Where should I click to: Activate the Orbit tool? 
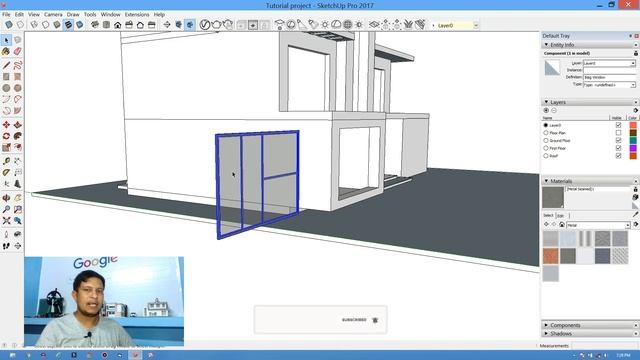(6, 198)
